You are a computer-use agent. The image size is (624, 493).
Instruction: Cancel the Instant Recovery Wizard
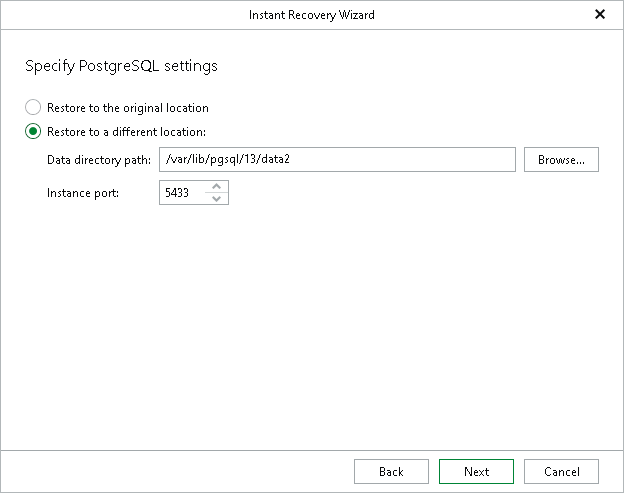(x=561, y=472)
